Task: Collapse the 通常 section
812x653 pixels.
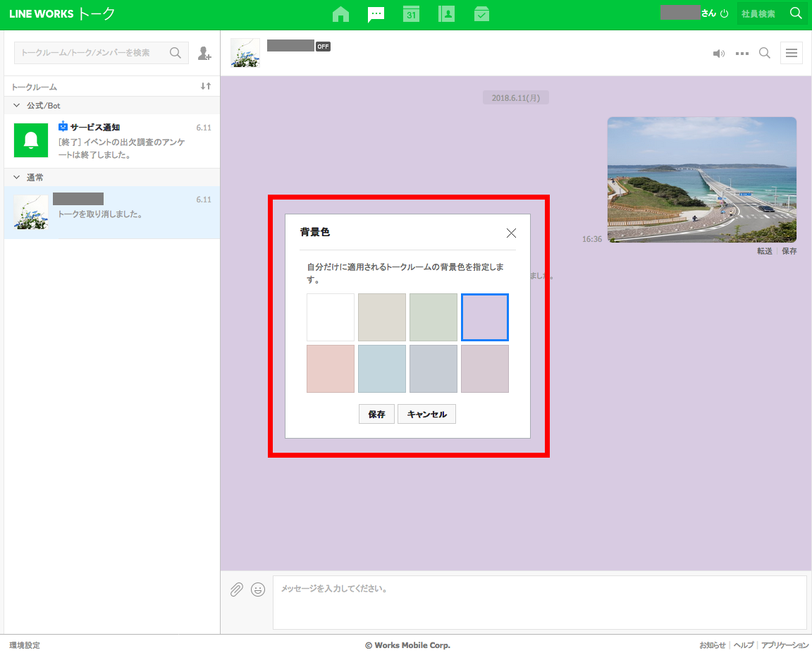Action: tap(17, 178)
